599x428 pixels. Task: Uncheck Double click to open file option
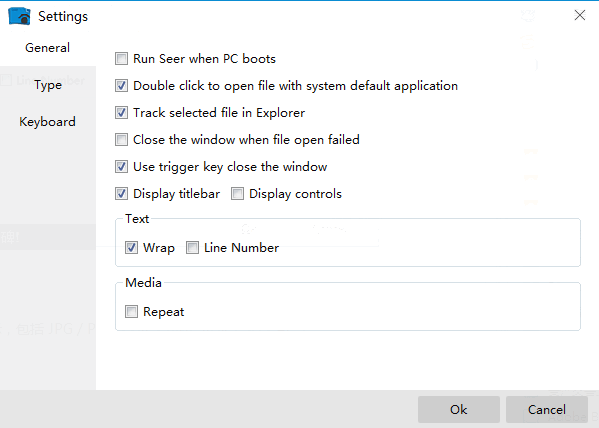click(121, 86)
